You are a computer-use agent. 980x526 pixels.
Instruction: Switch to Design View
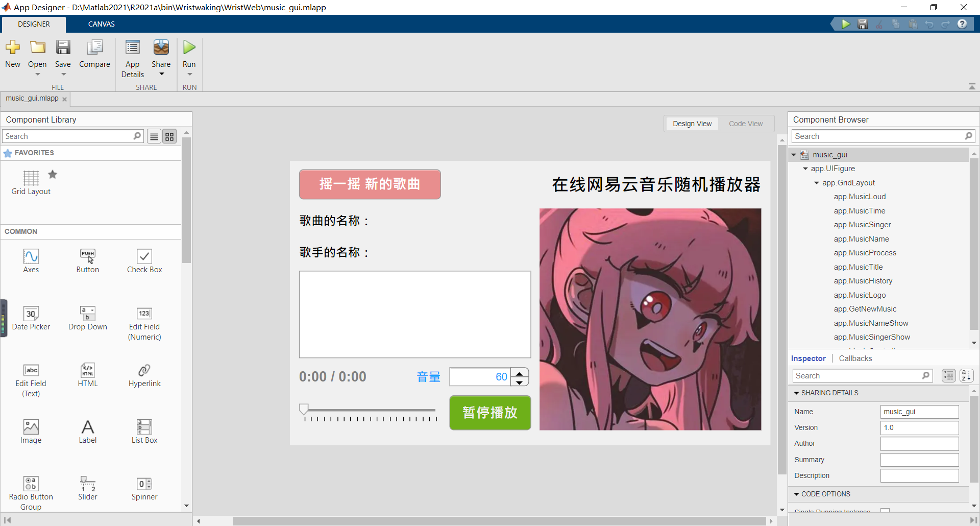pos(692,124)
